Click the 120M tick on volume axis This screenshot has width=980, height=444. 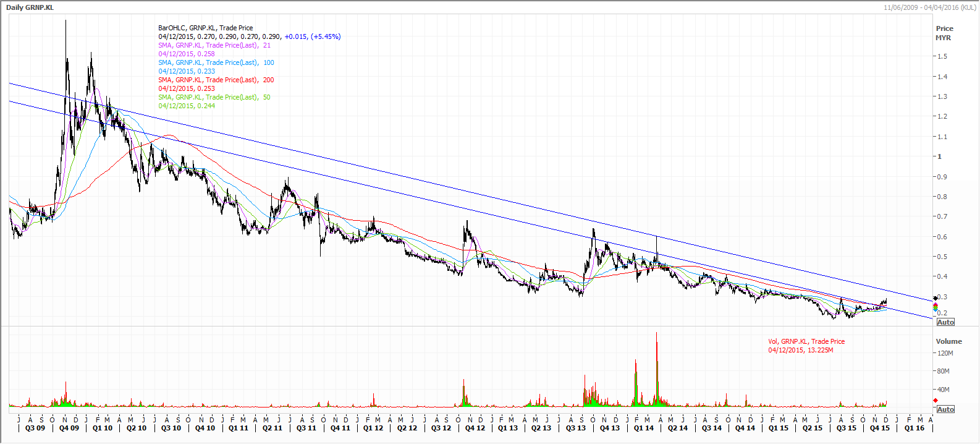click(945, 353)
